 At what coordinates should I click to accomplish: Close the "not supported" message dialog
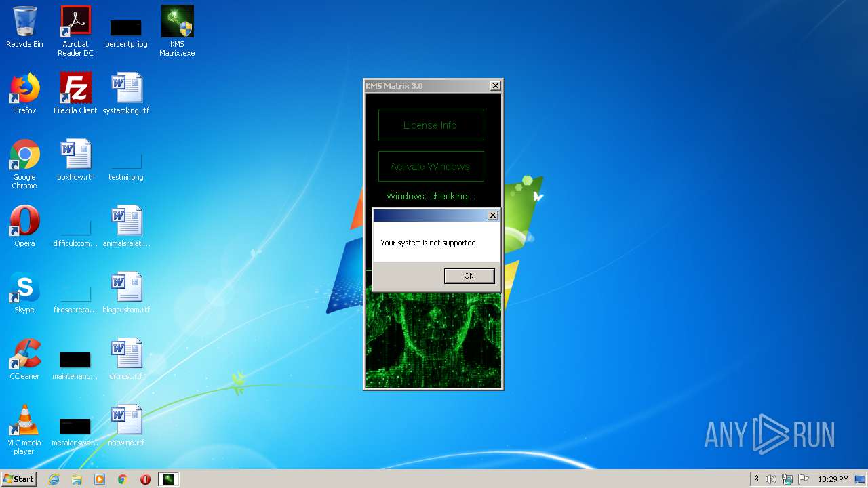(x=493, y=215)
